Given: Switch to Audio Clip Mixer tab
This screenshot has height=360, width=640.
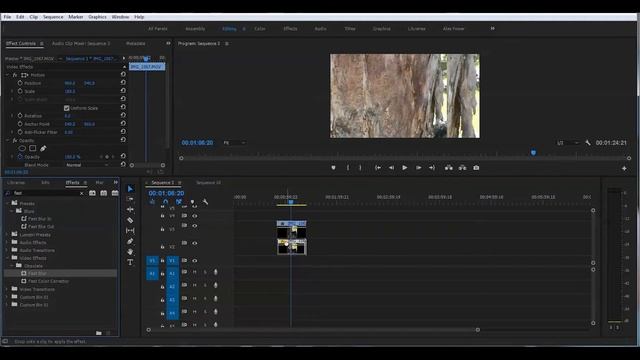Looking at the screenshot, I should [81, 43].
